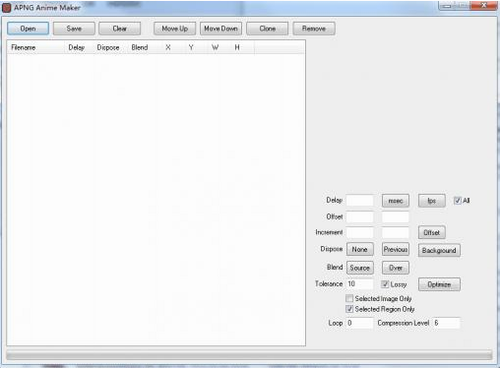
Task: Remove the selected frame
Action: click(314, 29)
